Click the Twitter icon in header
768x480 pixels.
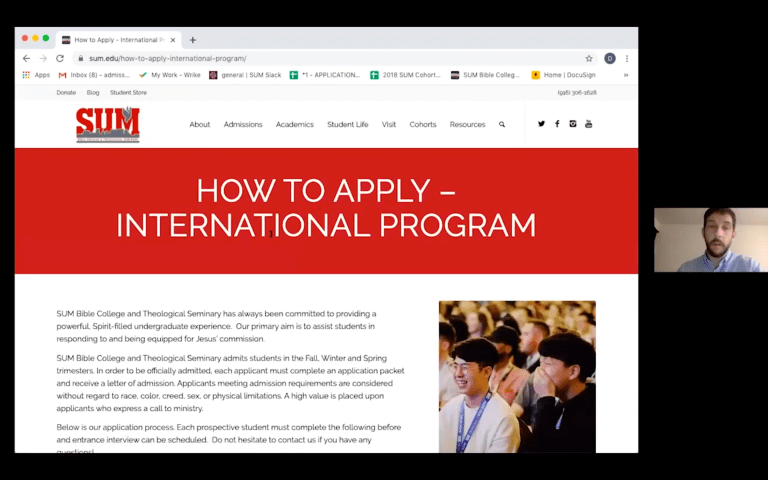541,124
